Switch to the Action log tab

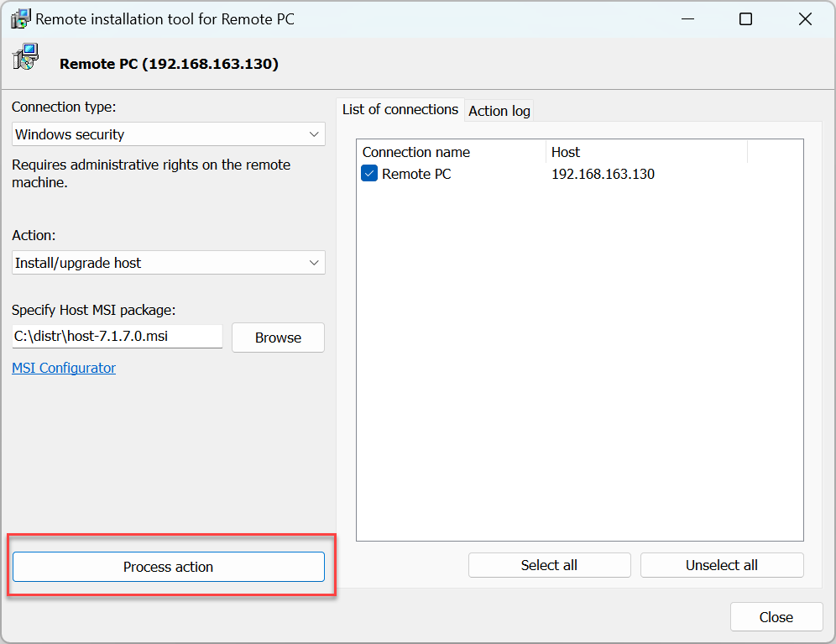499,111
